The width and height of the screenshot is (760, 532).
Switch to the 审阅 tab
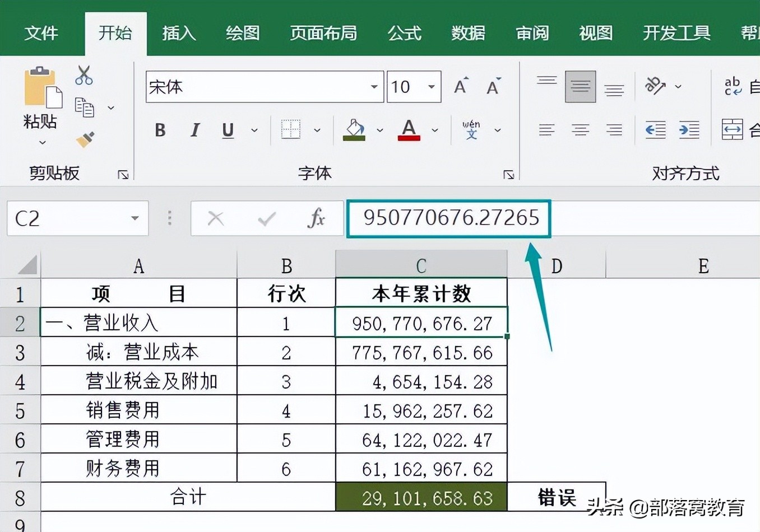point(532,33)
